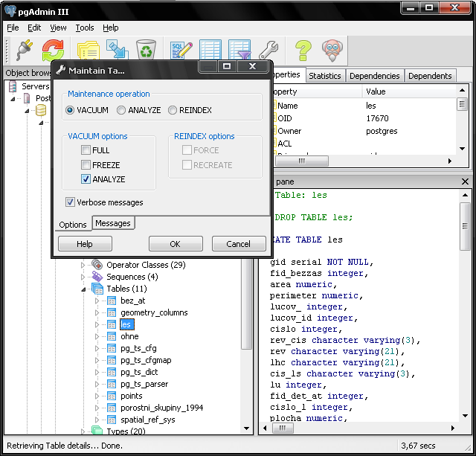Click the Operator Classes icon
Viewport: 476px width, 456px height.
[97, 265]
